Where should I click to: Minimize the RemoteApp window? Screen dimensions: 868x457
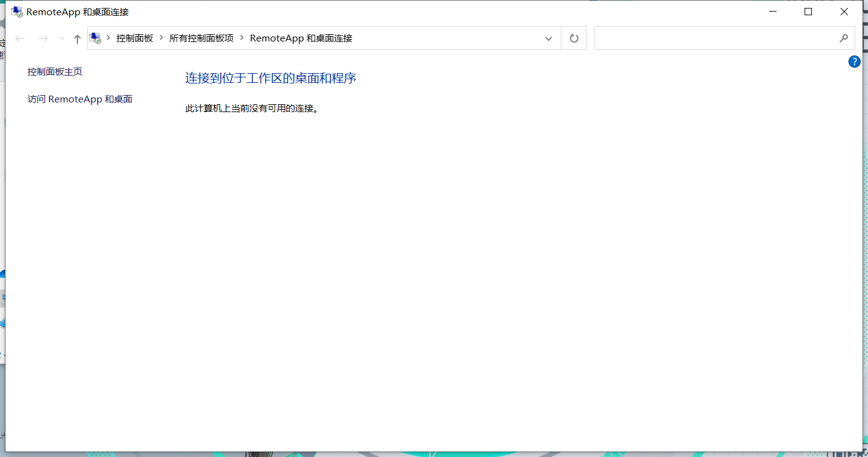pyautogui.click(x=773, y=12)
